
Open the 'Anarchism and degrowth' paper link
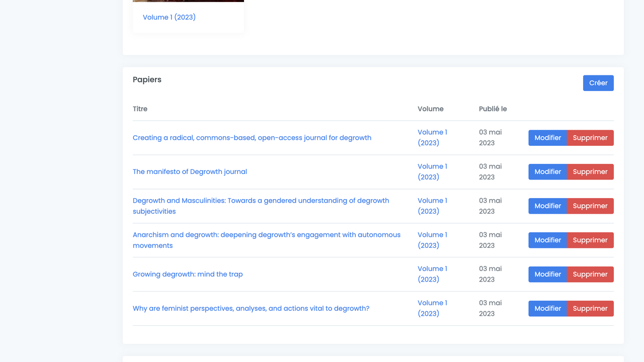click(x=266, y=235)
